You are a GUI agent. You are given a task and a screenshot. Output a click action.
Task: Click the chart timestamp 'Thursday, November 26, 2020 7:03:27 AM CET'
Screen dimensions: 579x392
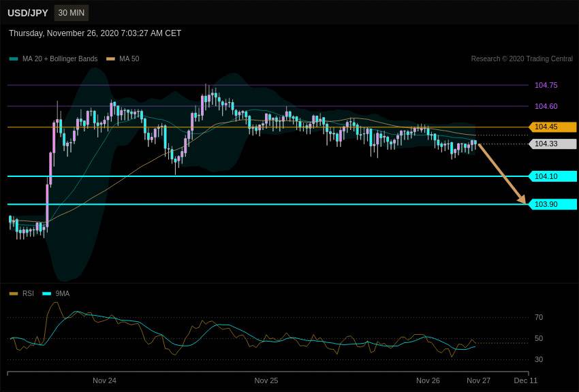click(95, 33)
